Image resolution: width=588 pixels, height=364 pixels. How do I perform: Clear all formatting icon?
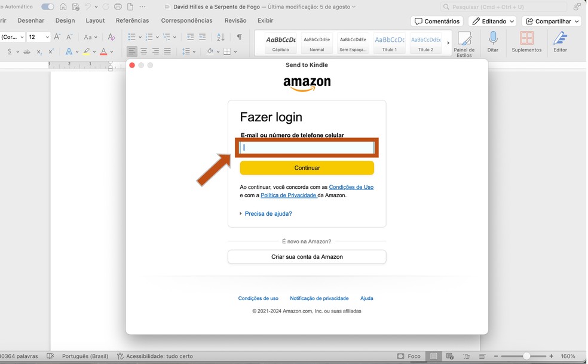[x=111, y=37]
